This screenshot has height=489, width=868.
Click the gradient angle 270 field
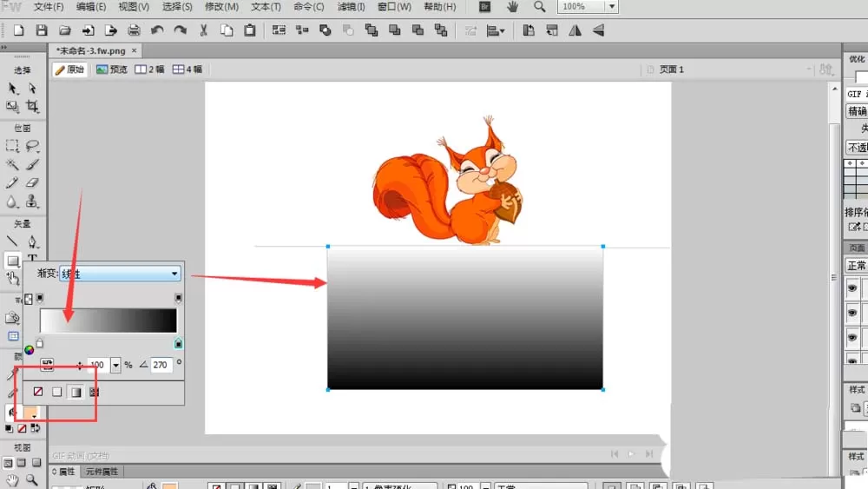click(x=161, y=365)
